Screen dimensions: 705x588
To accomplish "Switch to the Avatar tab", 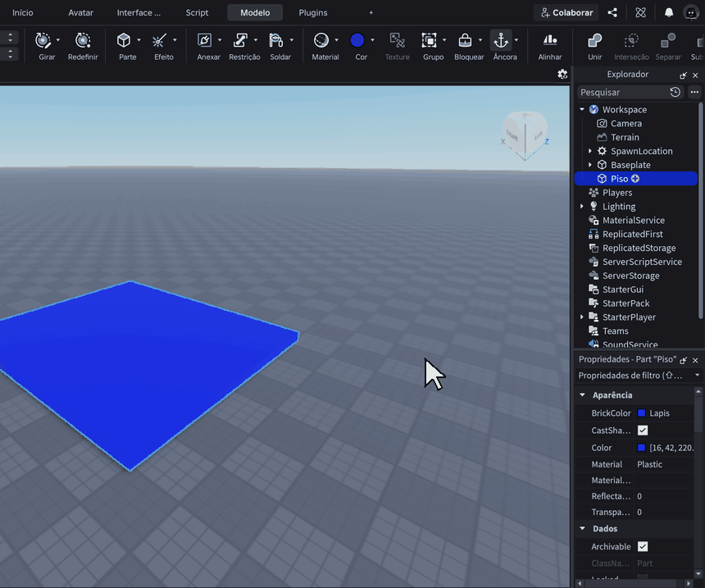I will (x=81, y=12).
